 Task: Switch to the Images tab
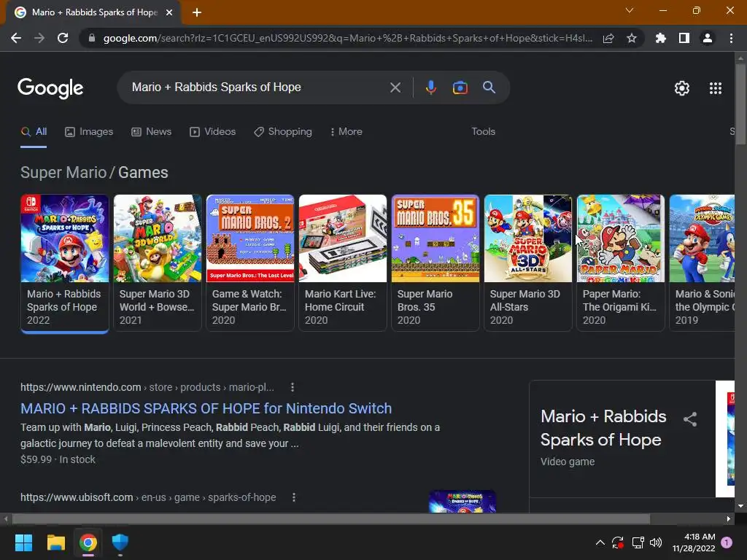tap(89, 131)
